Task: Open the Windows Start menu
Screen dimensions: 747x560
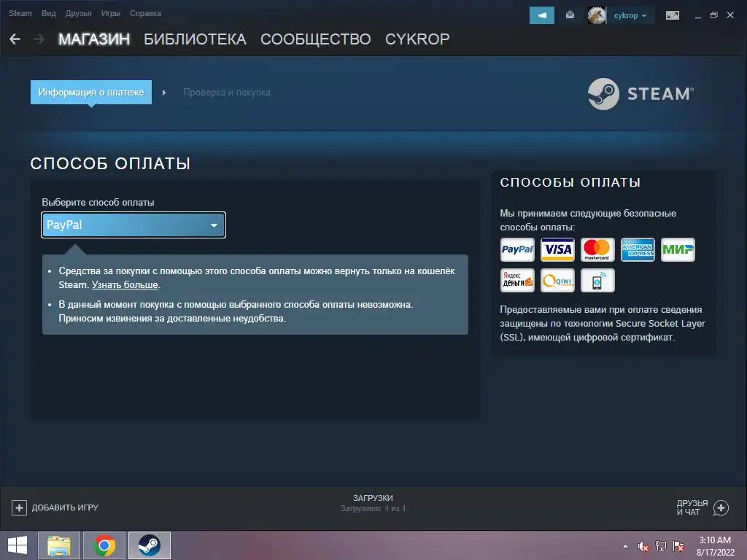Action: tap(18, 545)
